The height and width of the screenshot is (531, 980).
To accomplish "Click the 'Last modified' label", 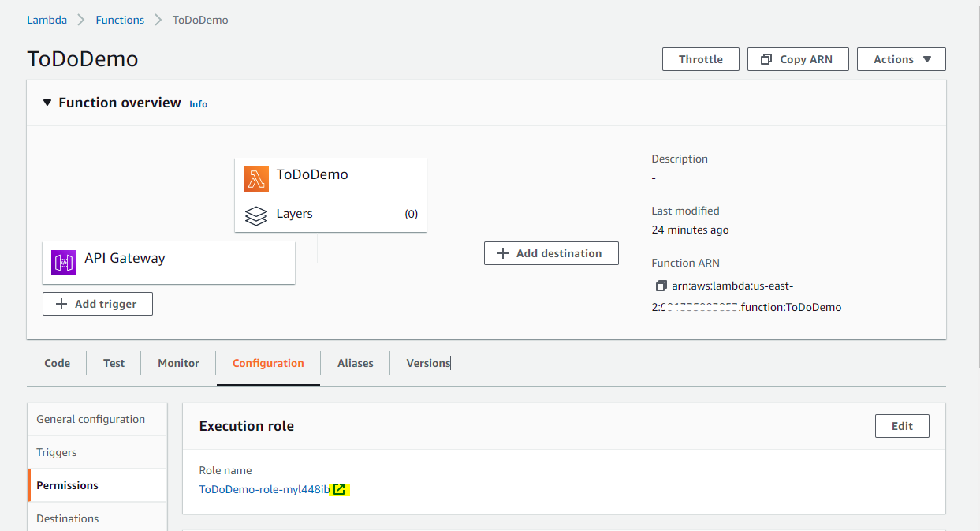I will 685,211.
